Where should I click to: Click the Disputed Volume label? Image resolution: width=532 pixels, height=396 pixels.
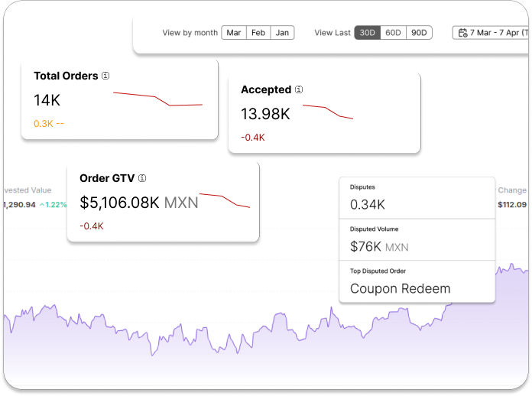pyautogui.click(x=375, y=229)
